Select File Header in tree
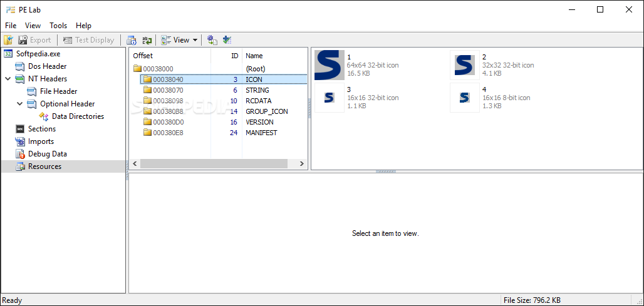 pos(59,91)
